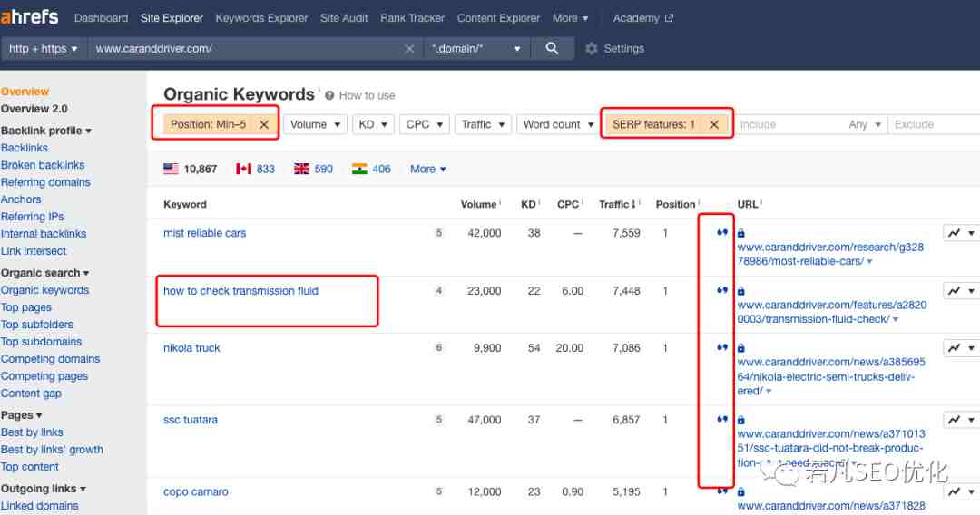
Task: Collapse the Backlink profile section
Action: coord(46,131)
